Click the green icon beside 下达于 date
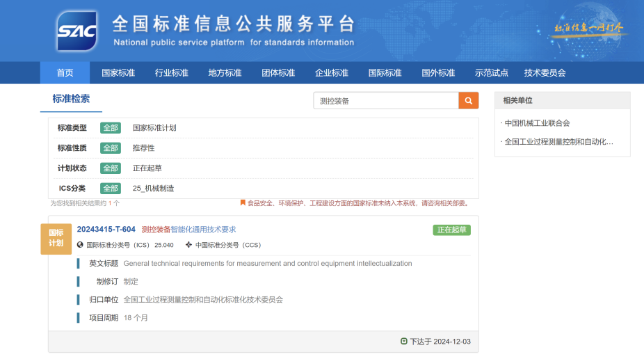This screenshot has height=359, width=644. coord(404,342)
